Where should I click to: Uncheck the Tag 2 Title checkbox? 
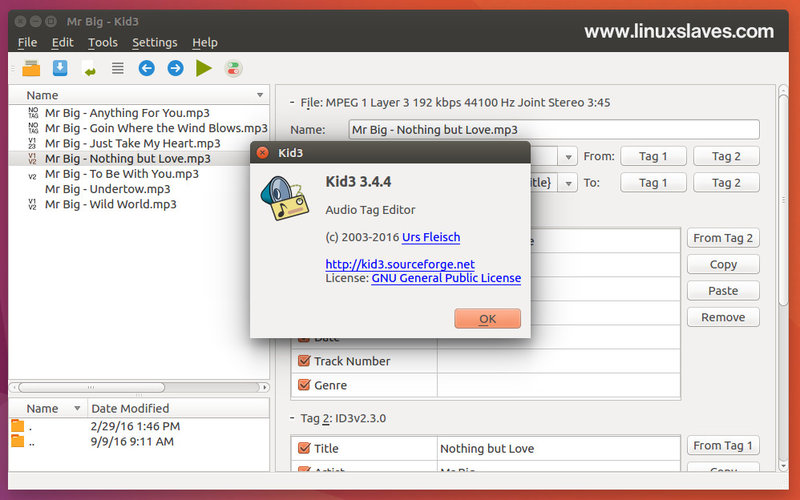pos(304,448)
